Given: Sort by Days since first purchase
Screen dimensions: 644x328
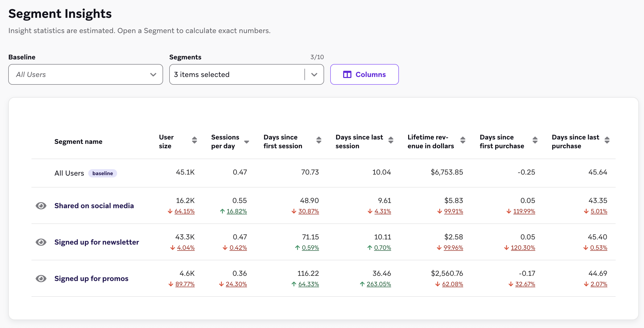Looking at the screenshot, I should [535, 140].
